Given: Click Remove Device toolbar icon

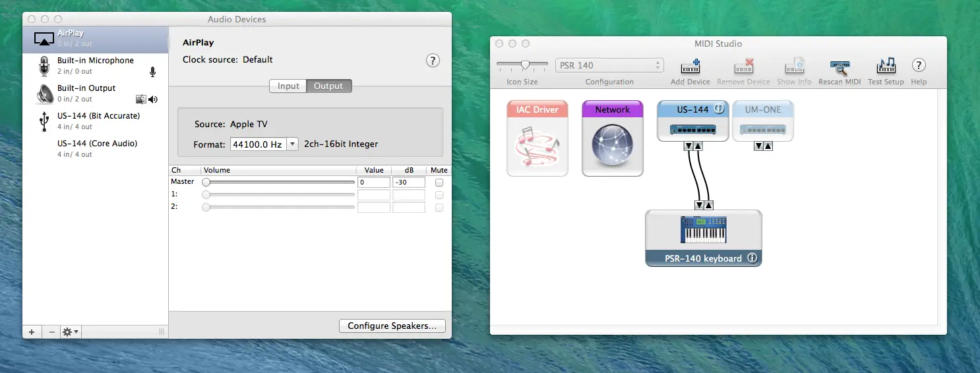Looking at the screenshot, I should [x=744, y=67].
